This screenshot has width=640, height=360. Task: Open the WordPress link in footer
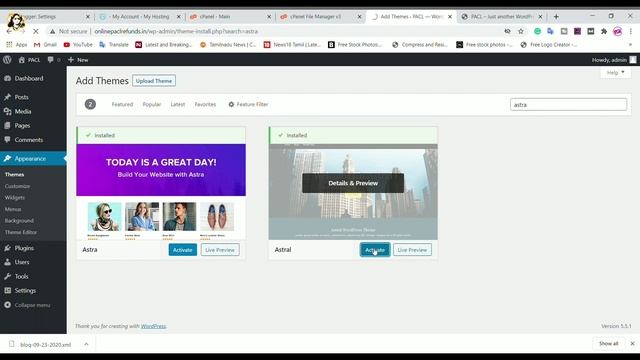tap(153, 326)
